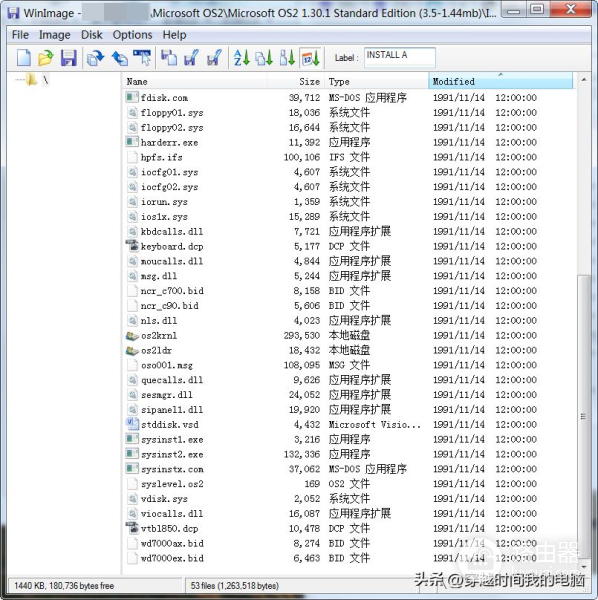Sort by the Modified column header
This screenshot has height=600, width=598.
(500, 81)
